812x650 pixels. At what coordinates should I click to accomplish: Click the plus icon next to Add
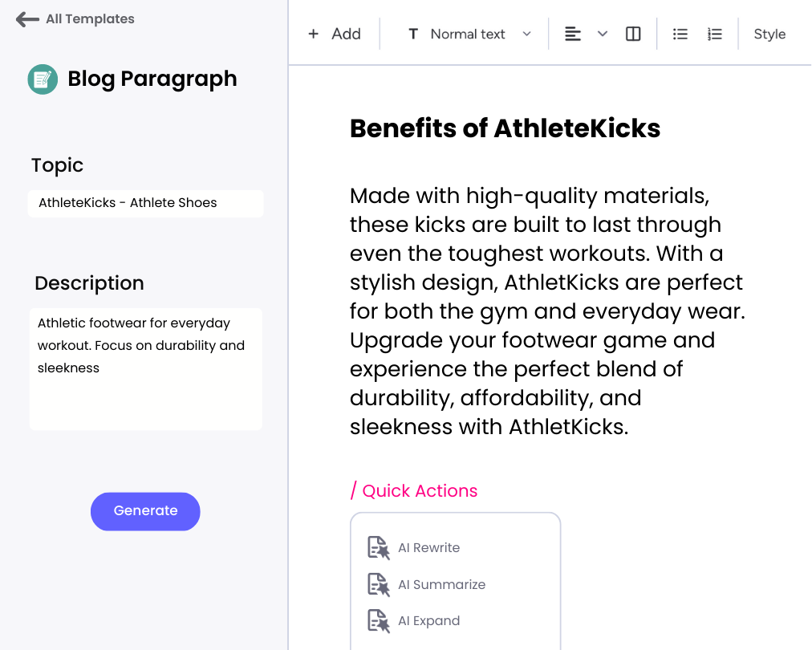(313, 35)
